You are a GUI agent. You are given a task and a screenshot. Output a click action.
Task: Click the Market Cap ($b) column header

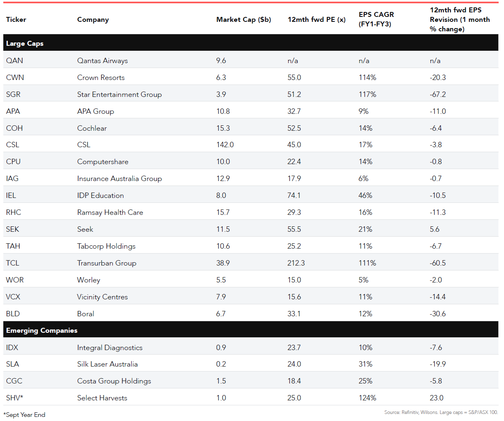click(x=244, y=19)
